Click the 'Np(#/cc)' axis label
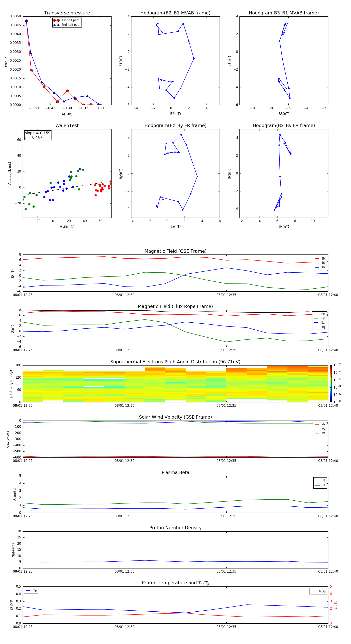 point(13,550)
